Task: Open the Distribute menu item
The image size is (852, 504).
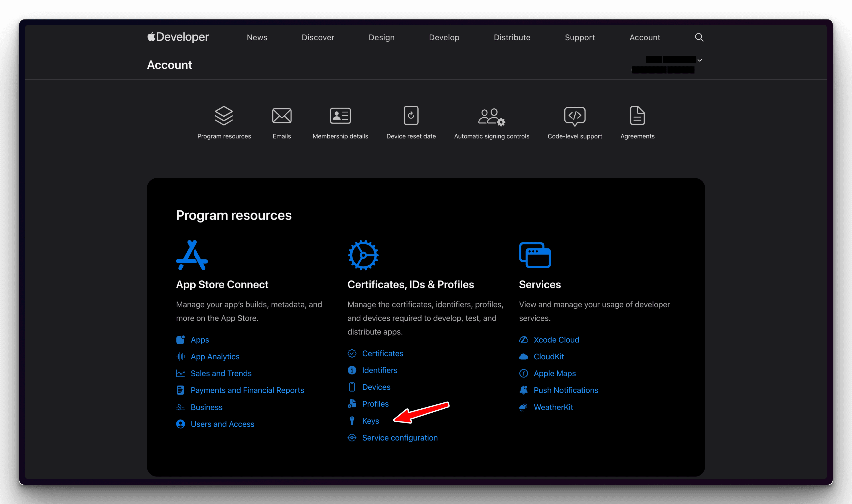Action: pos(512,37)
